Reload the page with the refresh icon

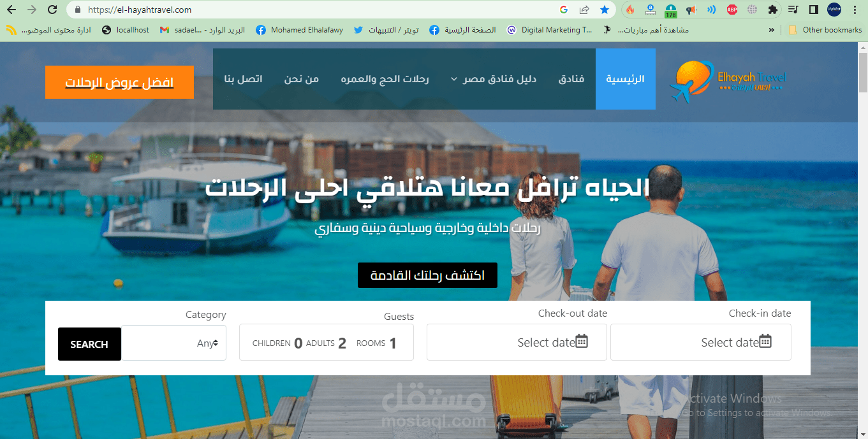click(x=53, y=10)
